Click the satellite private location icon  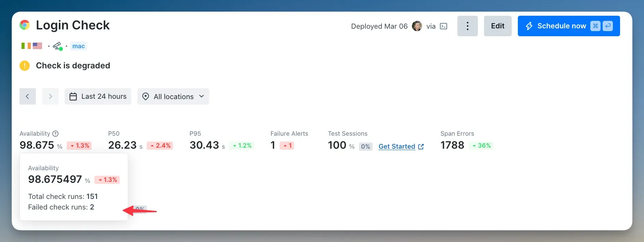click(x=57, y=46)
